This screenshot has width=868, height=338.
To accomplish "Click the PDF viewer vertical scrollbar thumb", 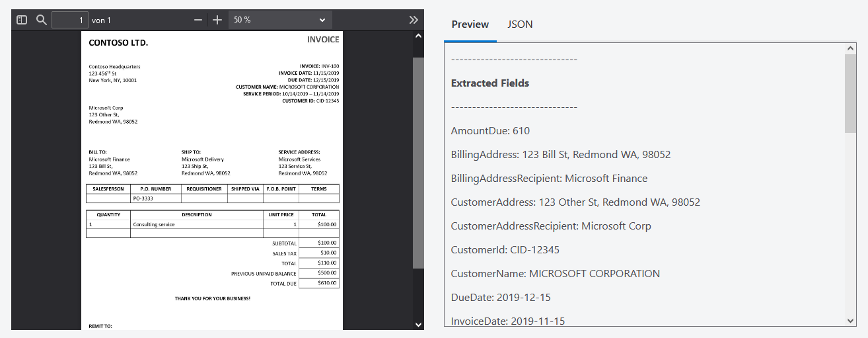I will (x=417, y=162).
